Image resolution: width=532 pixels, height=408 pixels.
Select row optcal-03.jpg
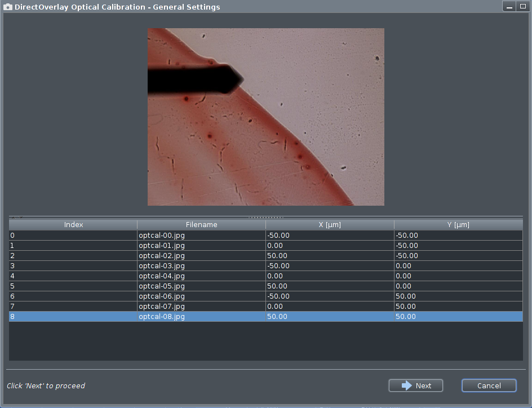265,266
